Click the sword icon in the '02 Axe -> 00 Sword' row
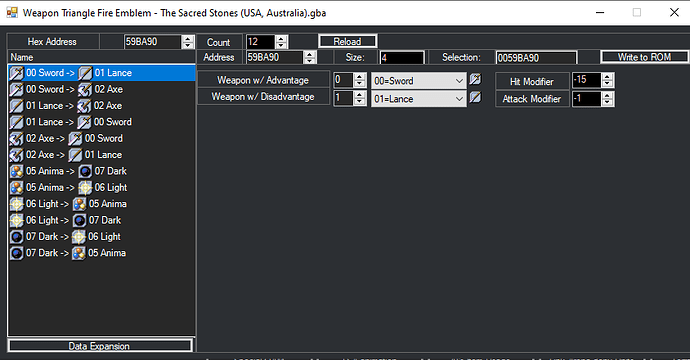The image size is (690, 360). (x=75, y=139)
